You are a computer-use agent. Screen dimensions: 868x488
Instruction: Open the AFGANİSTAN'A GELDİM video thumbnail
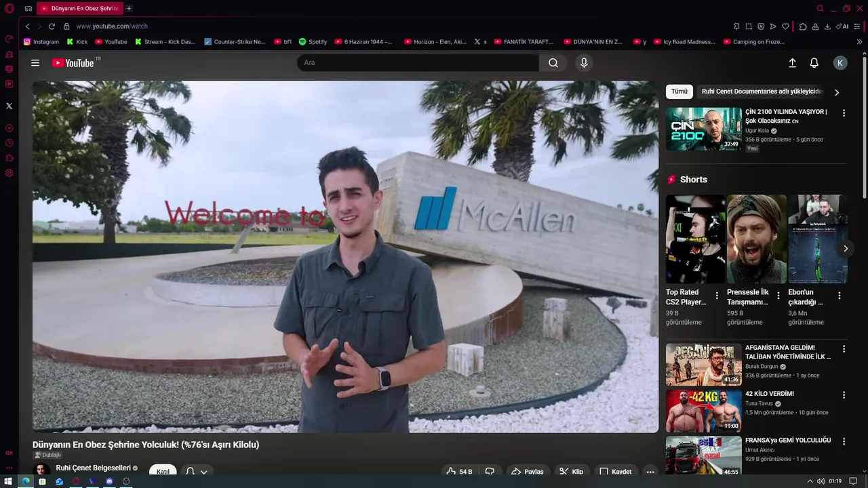click(x=704, y=365)
